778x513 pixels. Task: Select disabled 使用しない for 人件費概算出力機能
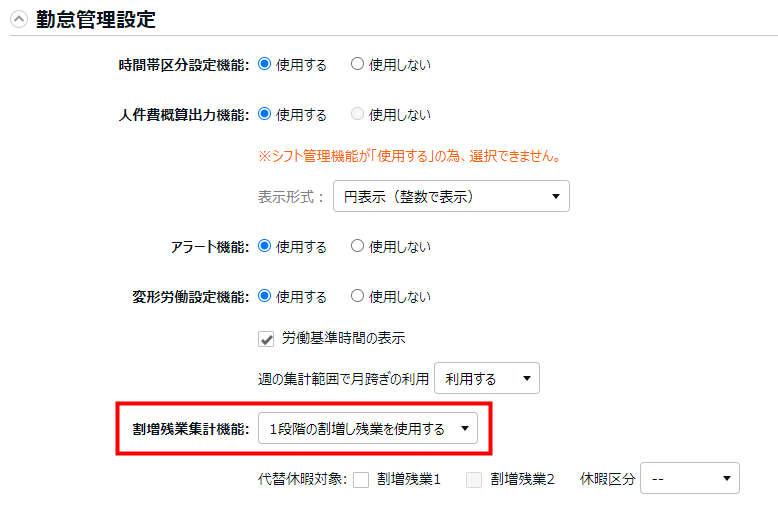357,114
